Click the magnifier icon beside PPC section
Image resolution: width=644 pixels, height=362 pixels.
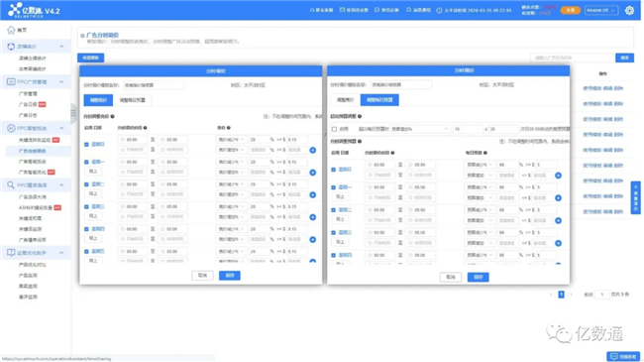point(11,185)
